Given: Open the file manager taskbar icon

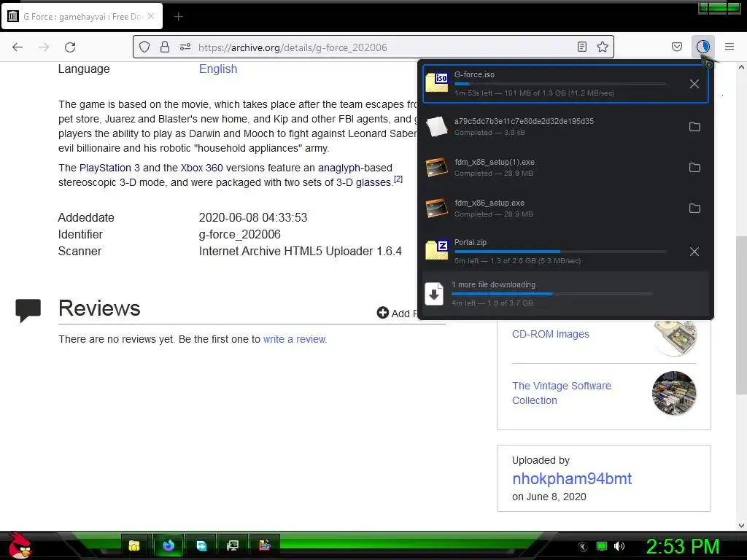Looking at the screenshot, I should point(134,545).
